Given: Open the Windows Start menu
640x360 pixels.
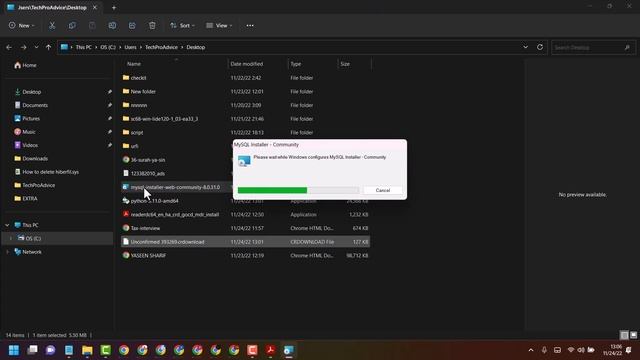Looking at the screenshot, I should tap(14, 350).
